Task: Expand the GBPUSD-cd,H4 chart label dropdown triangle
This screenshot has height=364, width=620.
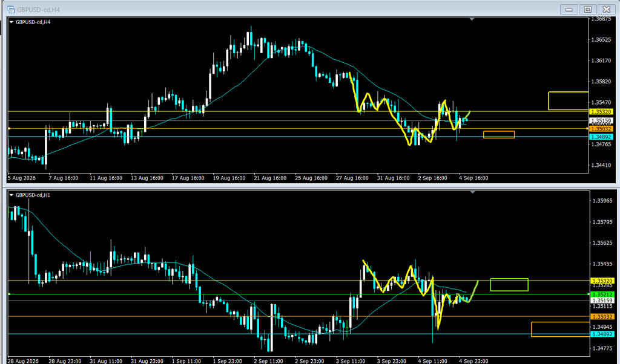Action: click(x=11, y=22)
